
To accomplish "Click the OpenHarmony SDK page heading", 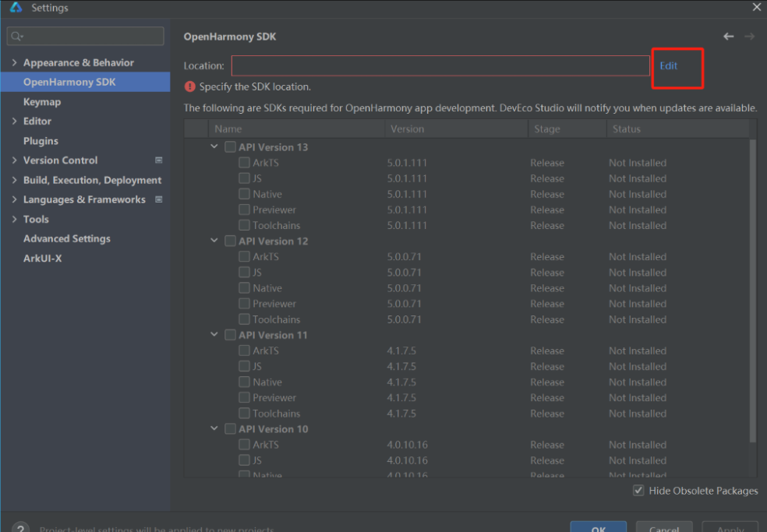I will pyautogui.click(x=229, y=37).
